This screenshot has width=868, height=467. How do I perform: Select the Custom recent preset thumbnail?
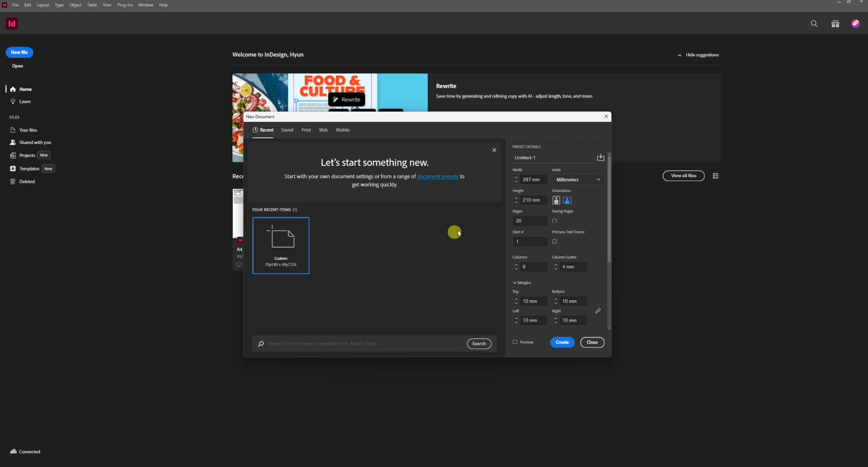coord(281,246)
